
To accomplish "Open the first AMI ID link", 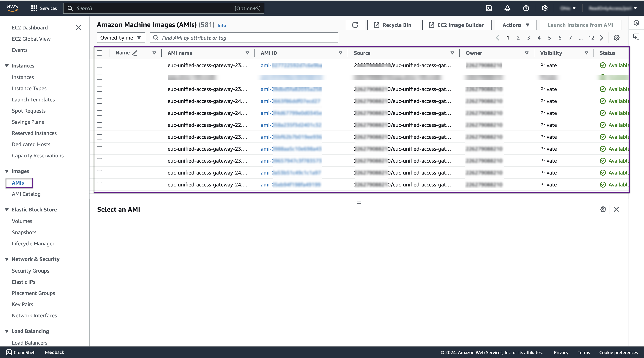I will point(291,65).
